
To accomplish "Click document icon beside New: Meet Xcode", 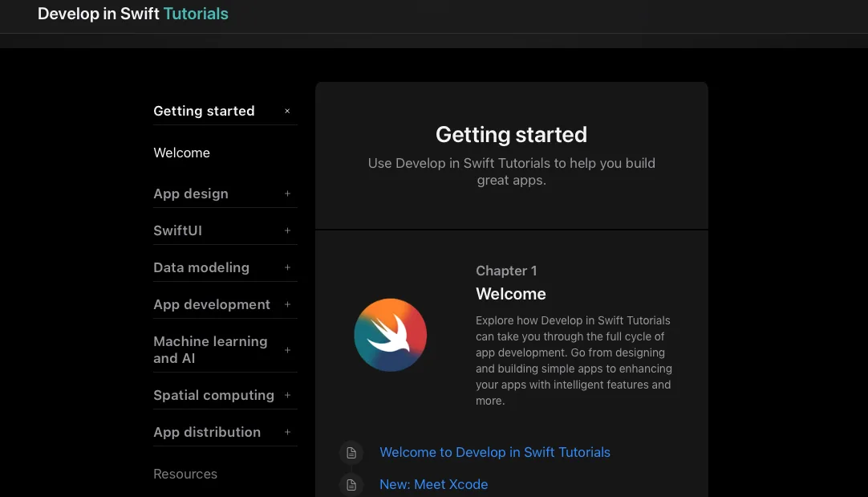I will (x=351, y=485).
